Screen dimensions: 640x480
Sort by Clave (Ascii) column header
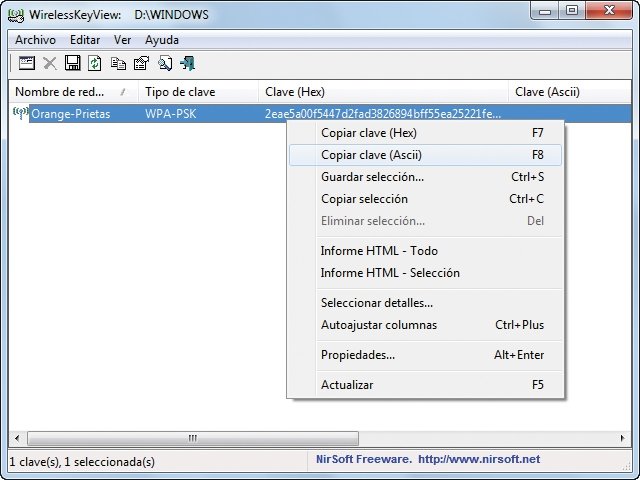570,92
